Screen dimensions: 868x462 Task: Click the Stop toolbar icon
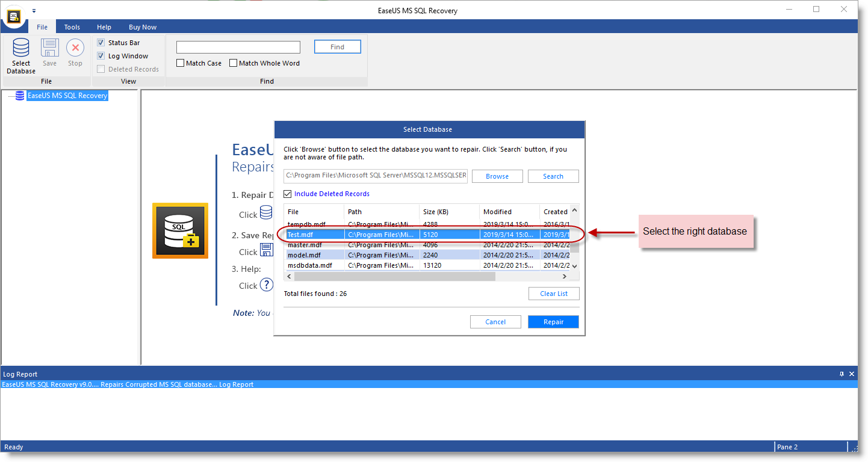click(75, 48)
